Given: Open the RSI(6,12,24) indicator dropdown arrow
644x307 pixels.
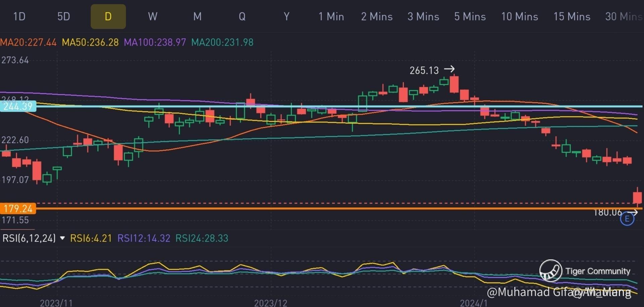Looking at the screenshot, I should 62,238.
